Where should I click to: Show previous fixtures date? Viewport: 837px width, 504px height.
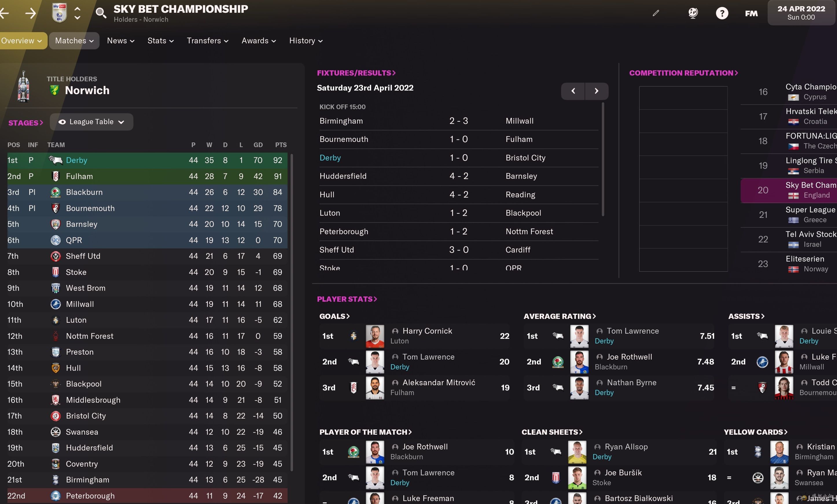click(573, 91)
